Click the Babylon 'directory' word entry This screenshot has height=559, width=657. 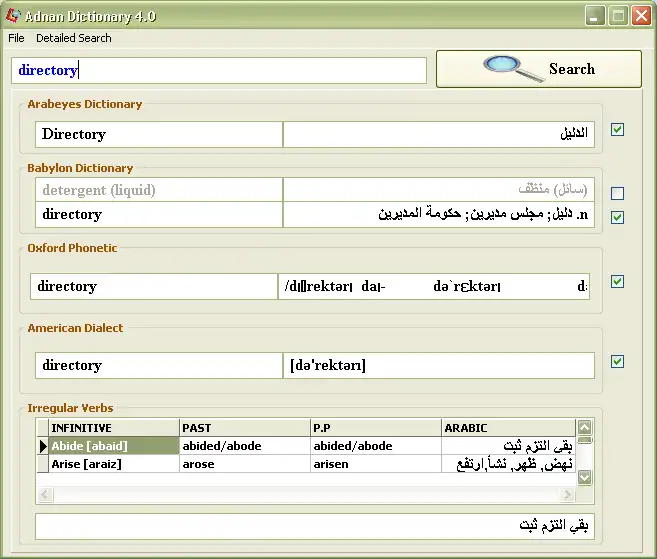point(159,215)
